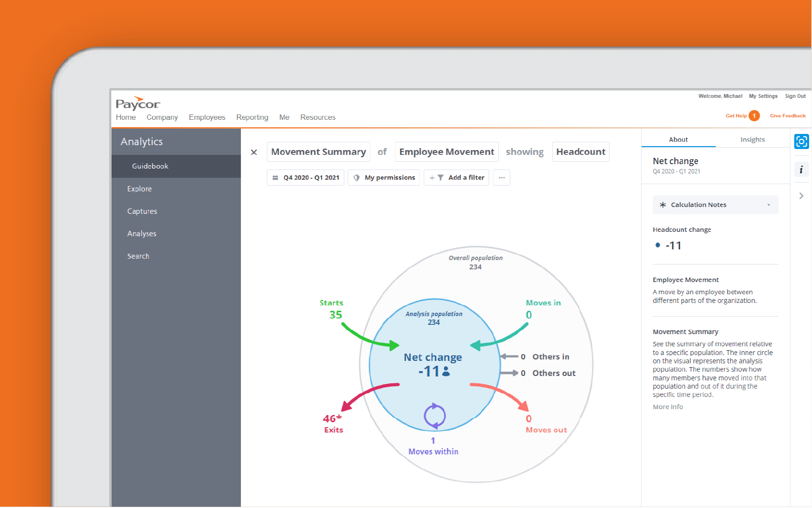Screen dimensions: 812x508
Task: Open the Movement Summary visual selector
Action: [318, 152]
